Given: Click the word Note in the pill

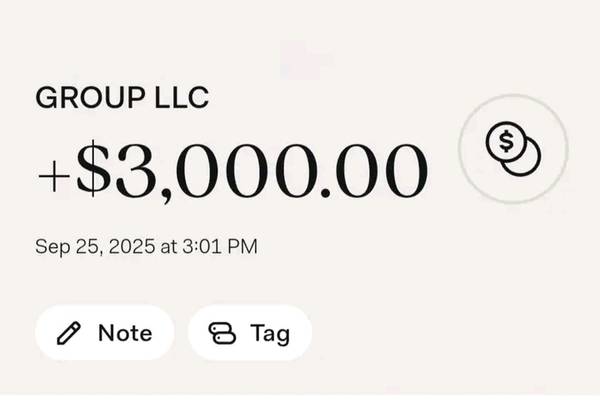Looking at the screenshot, I should click(x=125, y=333).
